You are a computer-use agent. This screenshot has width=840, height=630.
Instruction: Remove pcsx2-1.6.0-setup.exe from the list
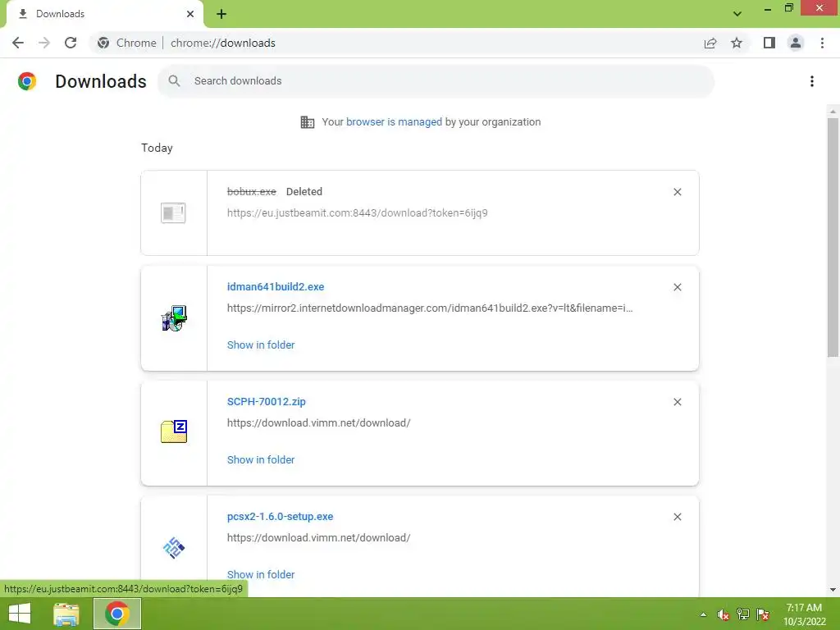pos(677,517)
